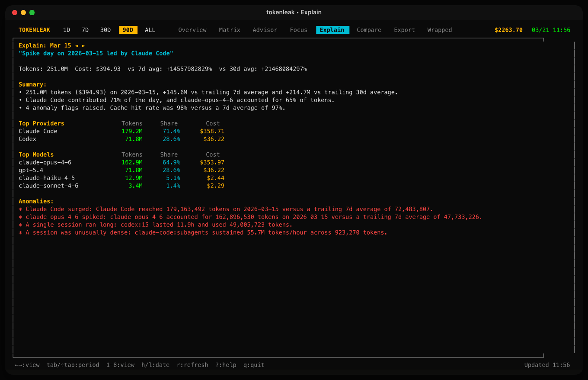Click the Tokens 251.0M stats line
Screen dimensions: 588x380
click(x=163, y=69)
